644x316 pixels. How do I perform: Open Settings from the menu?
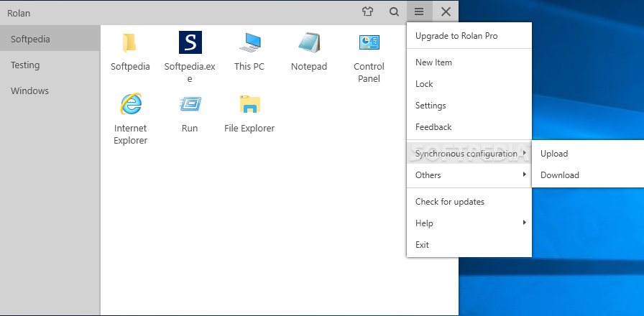tap(469, 106)
